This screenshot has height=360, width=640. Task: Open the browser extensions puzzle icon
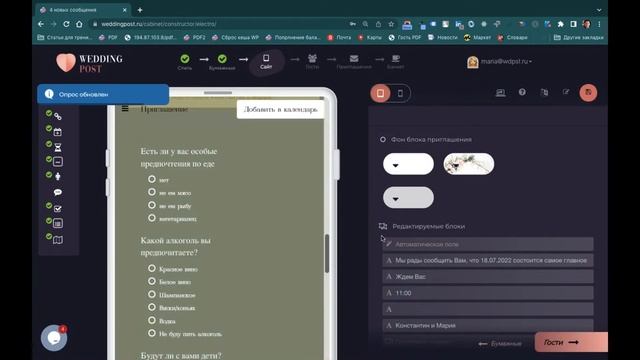(560, 24)
